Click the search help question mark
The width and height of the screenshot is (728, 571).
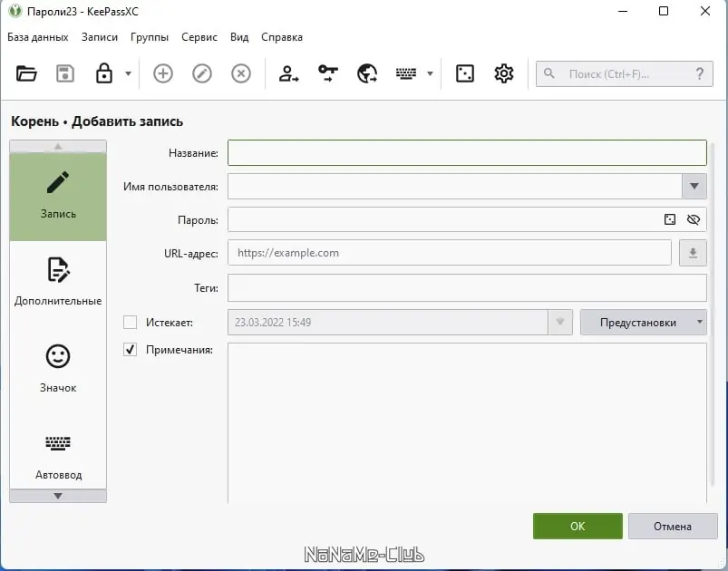700,73
